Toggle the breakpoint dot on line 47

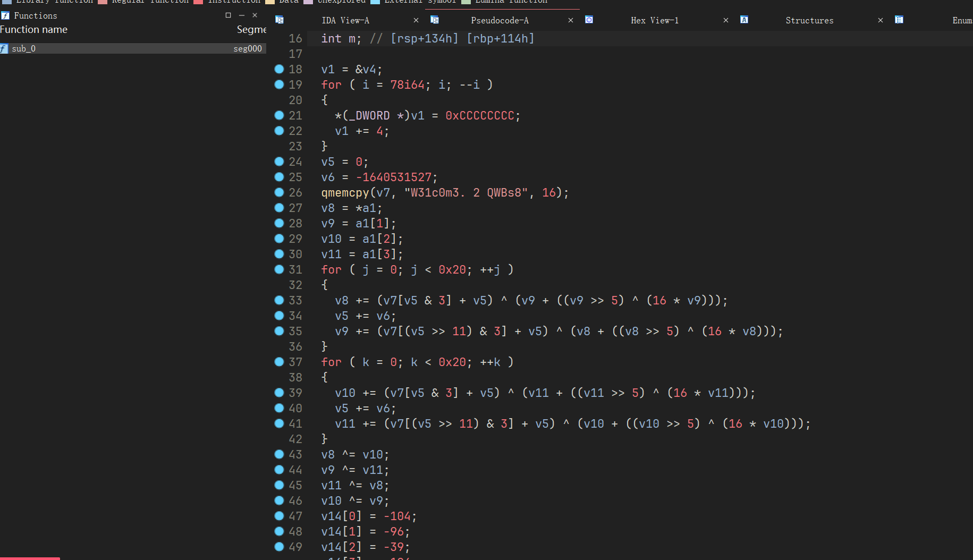click(279, 516)
